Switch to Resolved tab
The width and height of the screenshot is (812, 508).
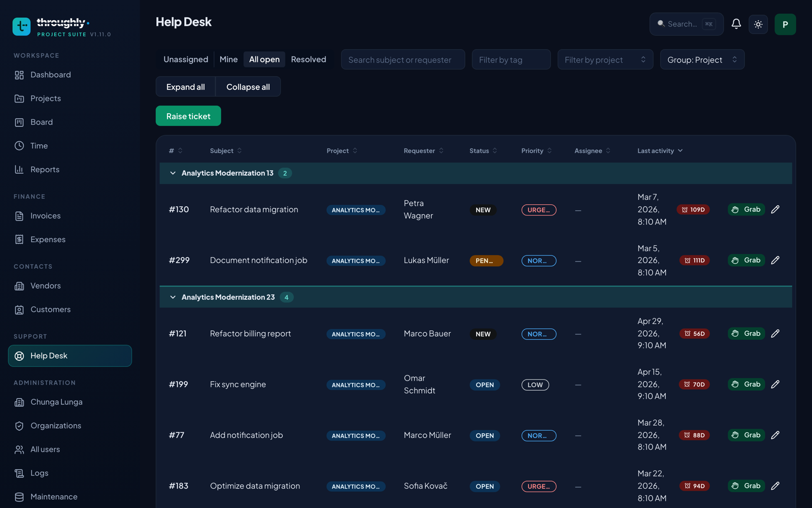tap(309, 59)
